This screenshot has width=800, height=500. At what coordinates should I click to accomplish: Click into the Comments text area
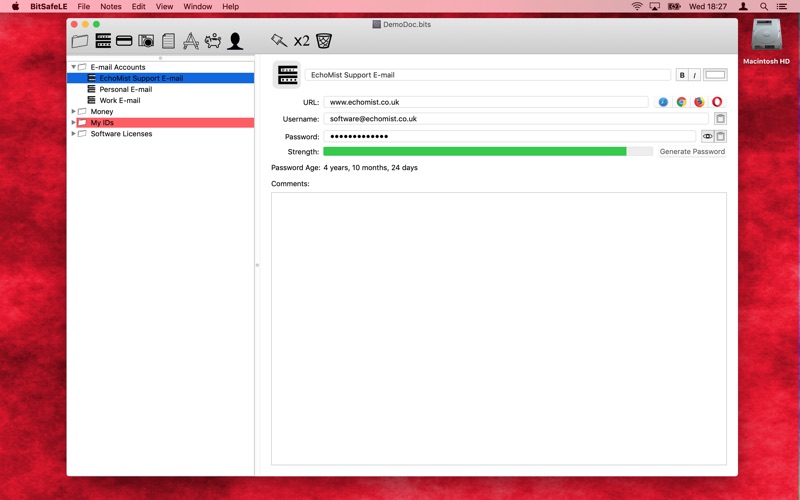[x=498, y=329]
